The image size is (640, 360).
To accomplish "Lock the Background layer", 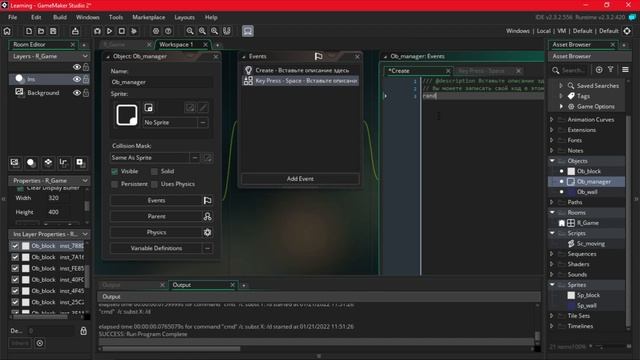I will [x=86, y=93].
